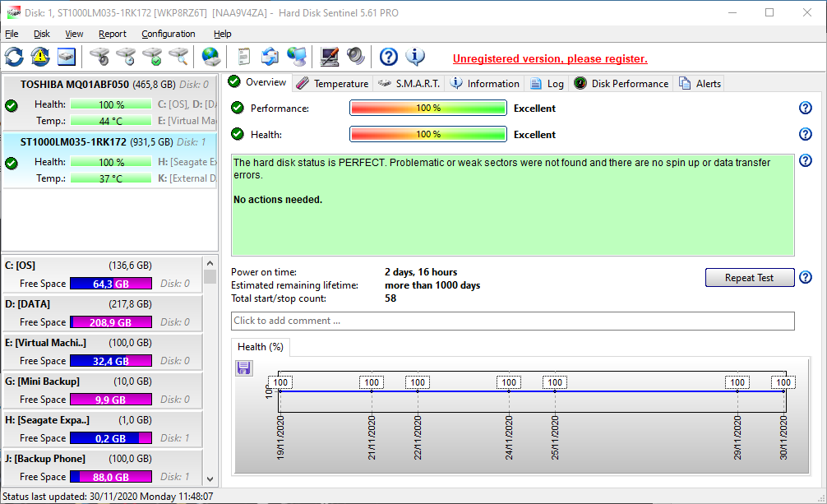827x504 pixels.
Task: Select the E: [Virtual Machi..] partition
Action: coord(102,351)
